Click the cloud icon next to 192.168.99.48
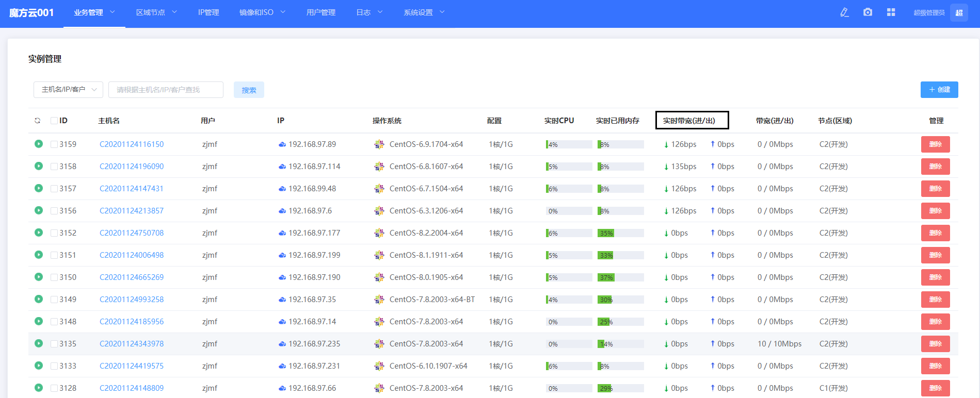The image size is (980, 398). pos(282,189)
